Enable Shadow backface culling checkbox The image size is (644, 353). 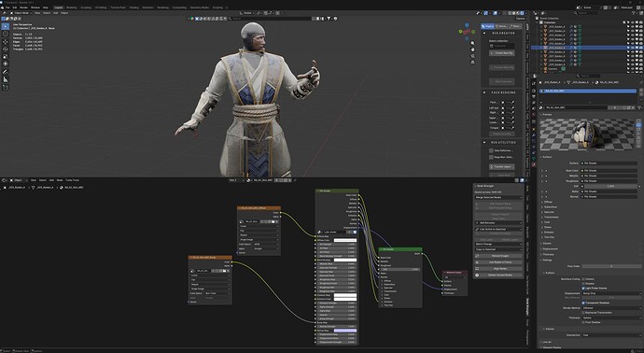coord(583,284)
